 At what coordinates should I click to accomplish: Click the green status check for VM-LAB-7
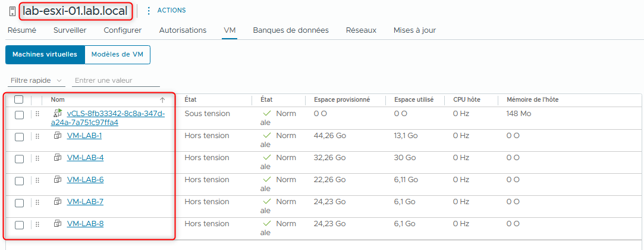(267, 201)
